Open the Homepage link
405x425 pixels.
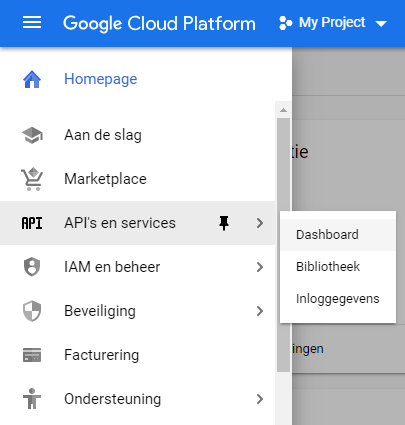click(x=101, y=79)
